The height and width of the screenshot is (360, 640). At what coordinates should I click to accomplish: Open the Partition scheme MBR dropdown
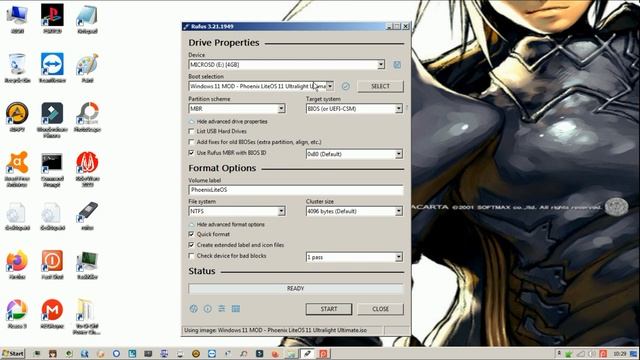pos(237,109)
